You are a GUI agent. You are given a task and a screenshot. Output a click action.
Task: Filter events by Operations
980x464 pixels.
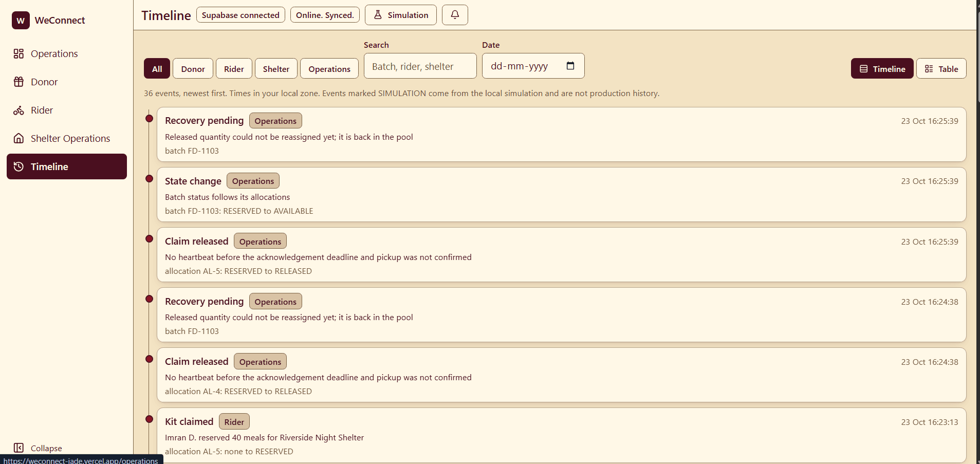pyautogui.click(x=329, y=69)
